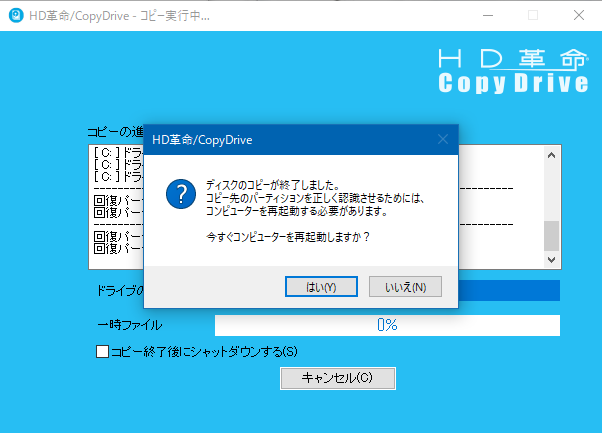Click the コンピューターを再起動する必要があります。 line
The height and width of the screenshot is (433, 602).
tap(297, 211)
